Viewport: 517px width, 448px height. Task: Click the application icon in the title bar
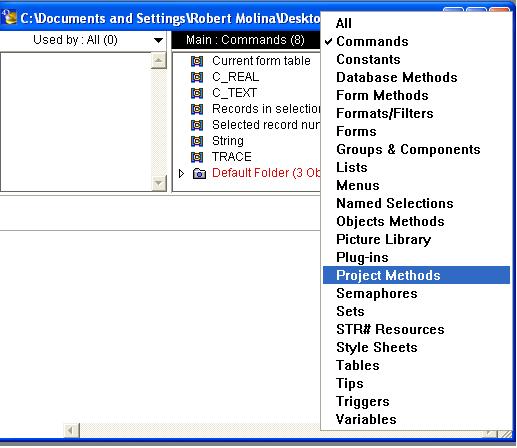(x=9, y=17)
